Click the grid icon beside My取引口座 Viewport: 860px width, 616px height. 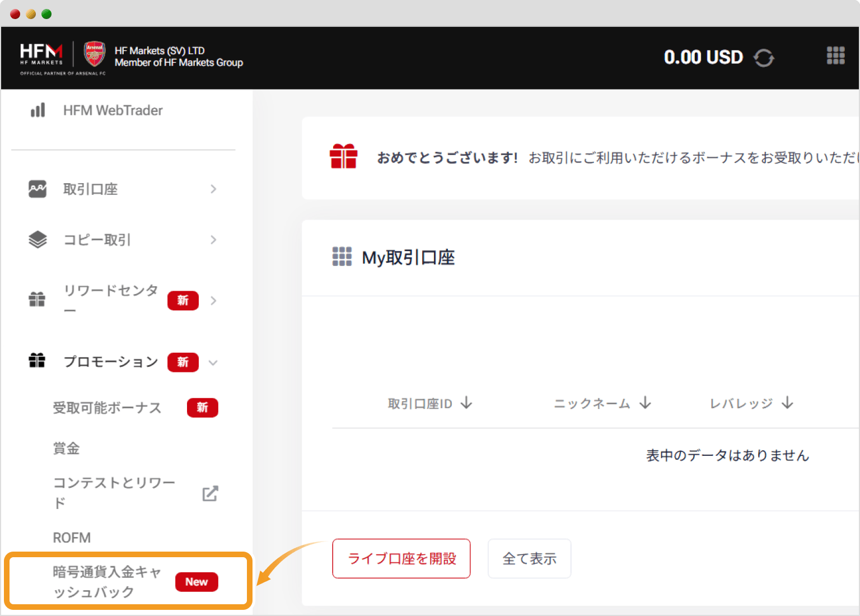coord(342,256)
